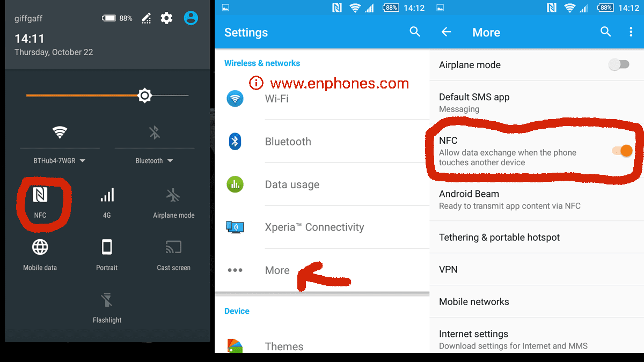Expand the Bluetooth tile dropdown arrow
This screenshot has height=362, width=644.
pyautogui.click(x=170, y=161)
